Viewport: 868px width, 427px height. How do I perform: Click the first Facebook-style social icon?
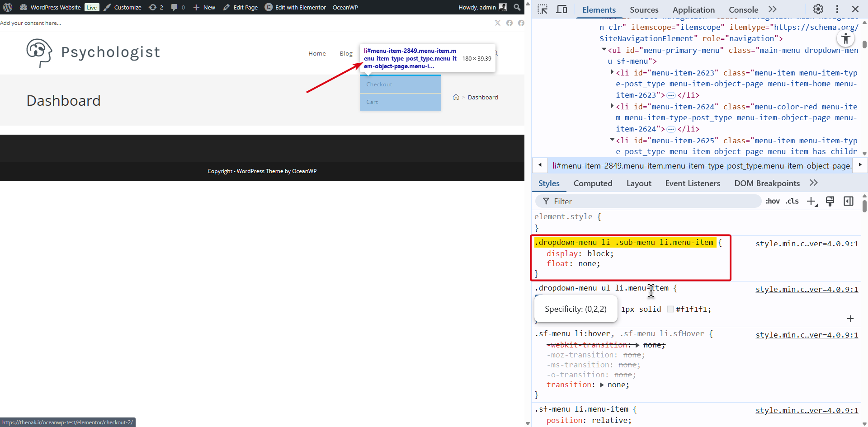(x=509, y=23)
